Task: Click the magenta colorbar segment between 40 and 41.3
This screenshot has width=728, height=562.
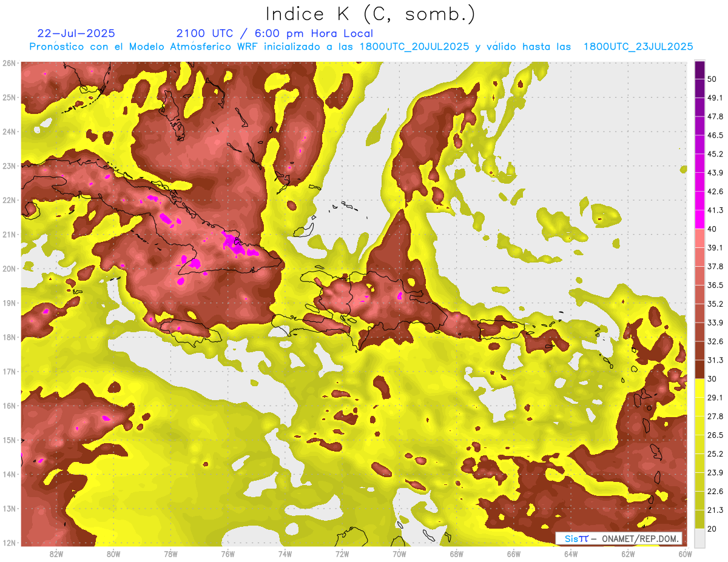Action: pos(700,219)
